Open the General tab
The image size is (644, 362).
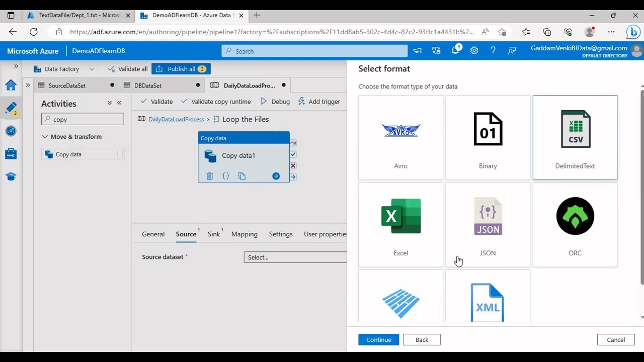click(153, 234)
